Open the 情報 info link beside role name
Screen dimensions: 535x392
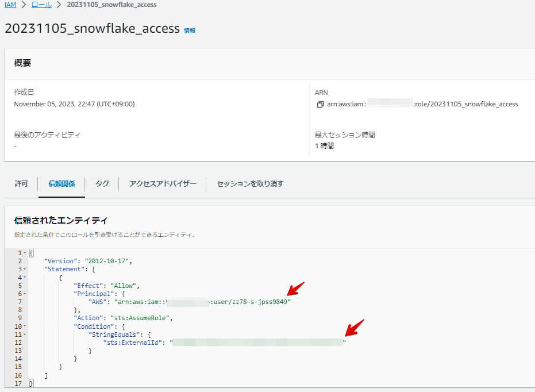(x=190, y=30)
